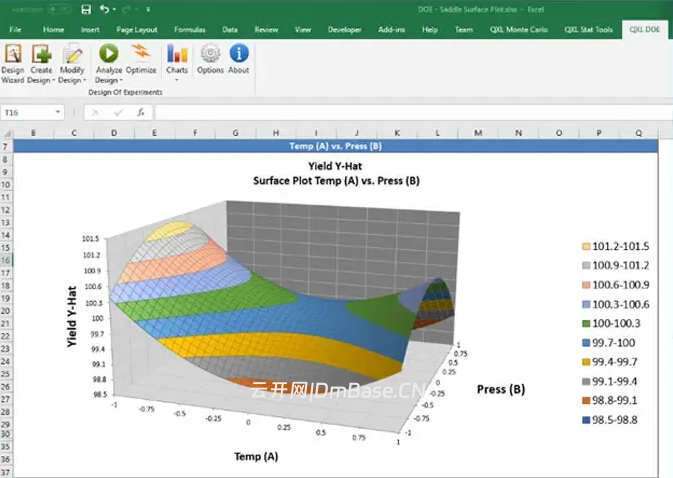673x478 pixels.
Task: Select the QXL DOE tab
Action: click(x=644, y=30)
